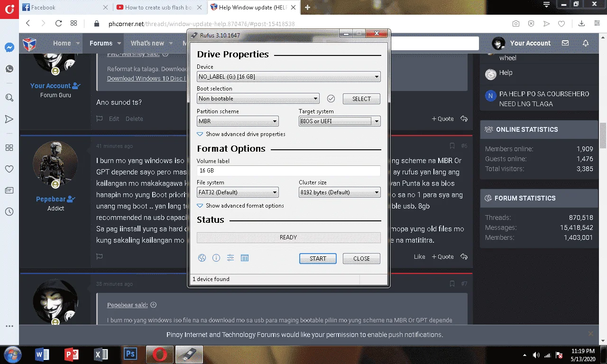Open PowerPoint from taskbar
Image resolution: width=607 pixels, height=364 pixels.
tap(72, 354)
